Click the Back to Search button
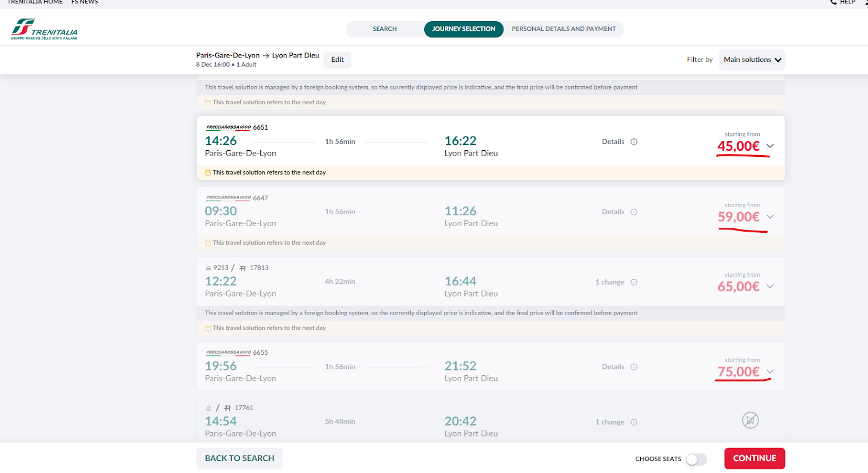The width and height of the screenshot is (868, 473). point(240,458)
